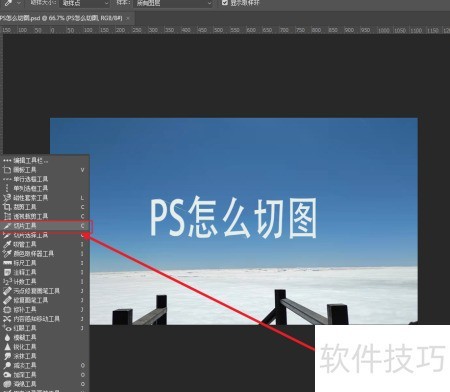The height and width of the screenshot is (392, 450).
Task: Expand the eyedropper tool preset picker arrow
Action: point(18,3)
